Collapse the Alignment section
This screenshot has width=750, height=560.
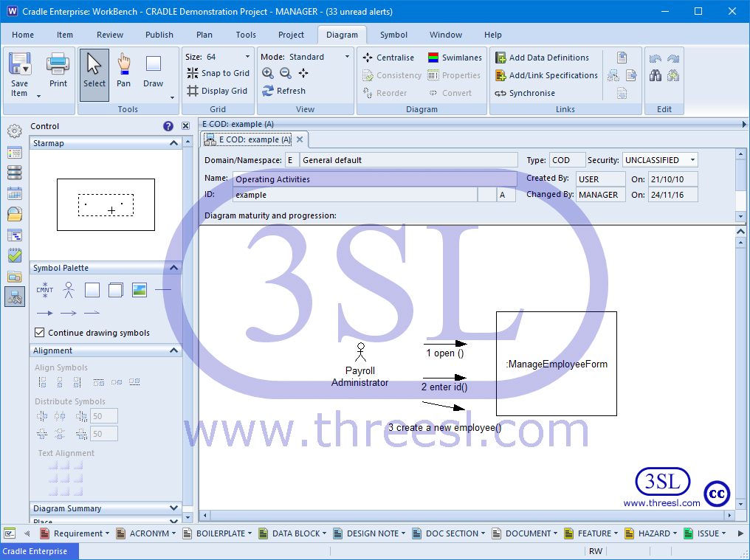coord(173,350)
